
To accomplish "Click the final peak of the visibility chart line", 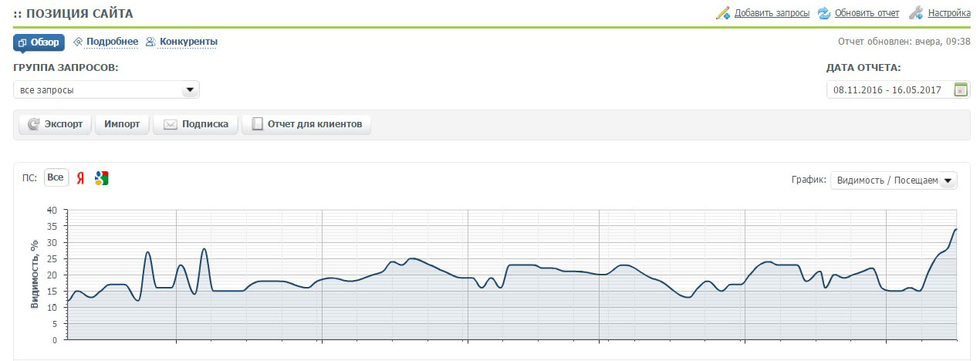I will click(956, 229).
